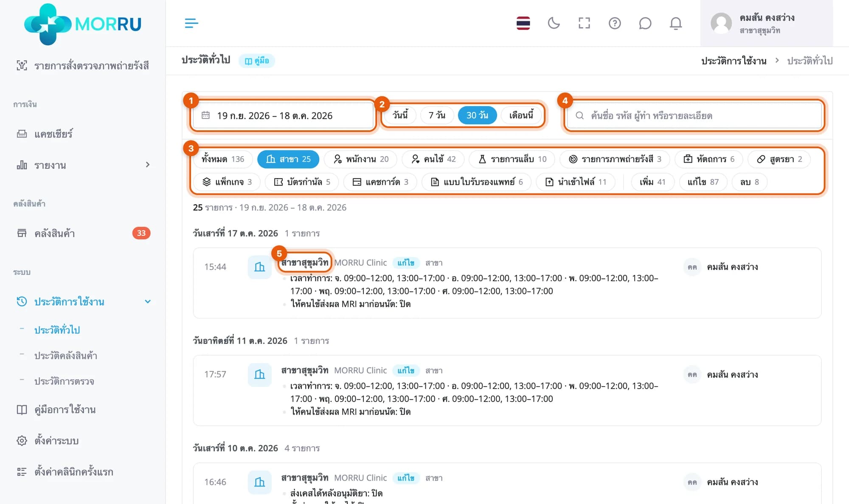Toggle dark mode with the moon icon
Image resolution: width=849 pixels, height=504 pixels.
(x=554, y=23)
